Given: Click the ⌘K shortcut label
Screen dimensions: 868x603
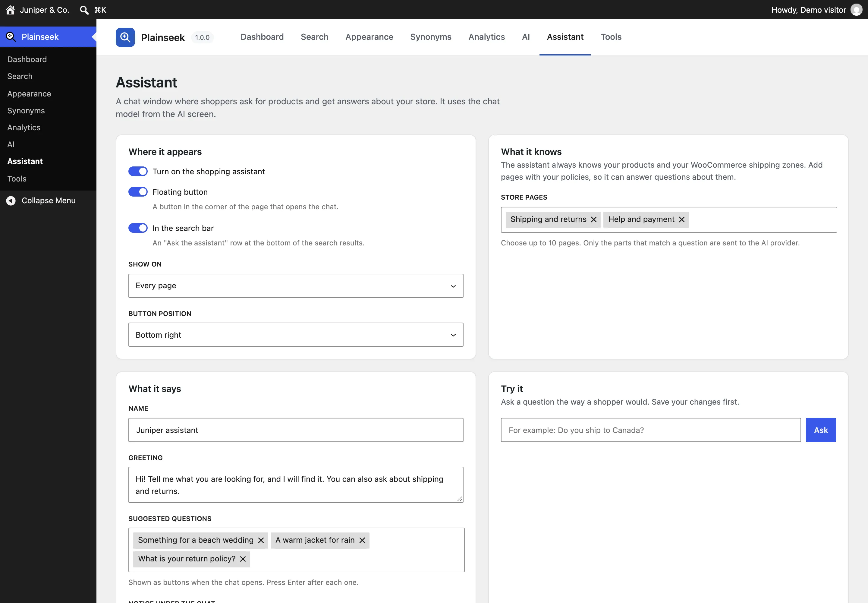Looking at the screenshot, I should (100, 10).
